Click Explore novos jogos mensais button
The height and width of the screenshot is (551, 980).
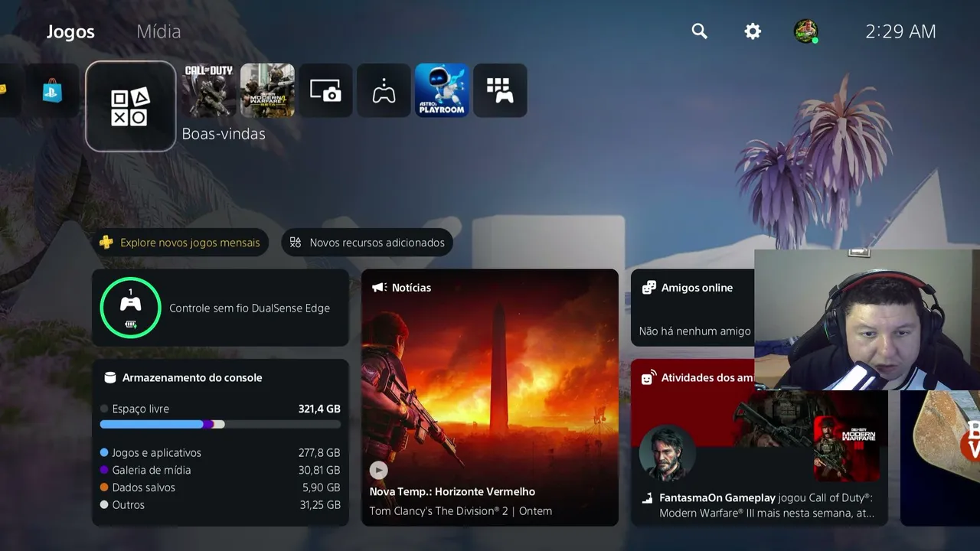pos(180,243)
